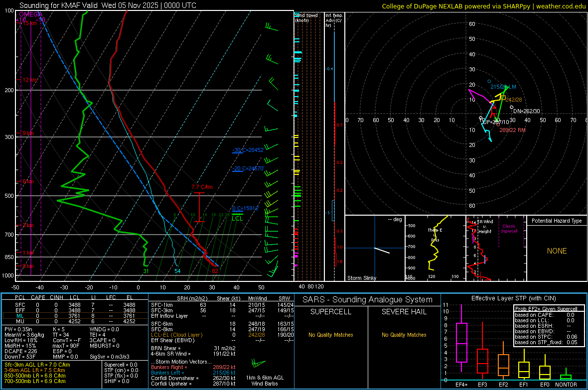Click the SR Wind v. Height plot label
This screenshot has width=588, height=390.
tap(485, 227)
